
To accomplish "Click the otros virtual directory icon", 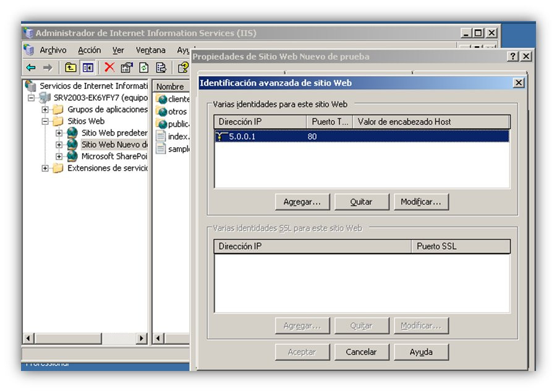I will point(161,111).
